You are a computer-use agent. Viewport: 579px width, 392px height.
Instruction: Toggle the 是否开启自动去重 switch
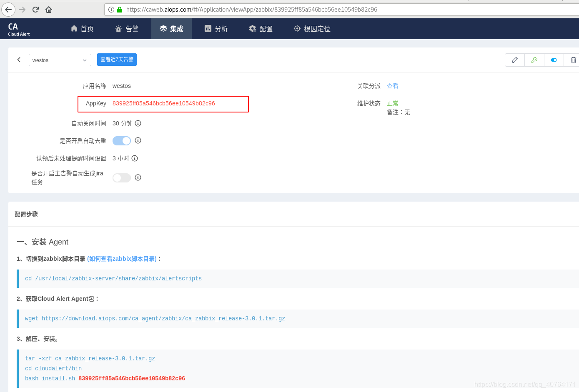[122, 141]
